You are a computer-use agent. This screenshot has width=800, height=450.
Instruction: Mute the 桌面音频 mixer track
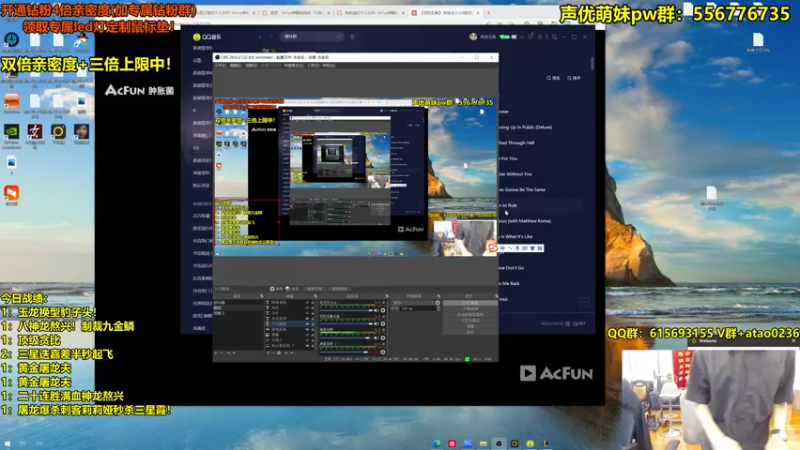click(376, 338)
